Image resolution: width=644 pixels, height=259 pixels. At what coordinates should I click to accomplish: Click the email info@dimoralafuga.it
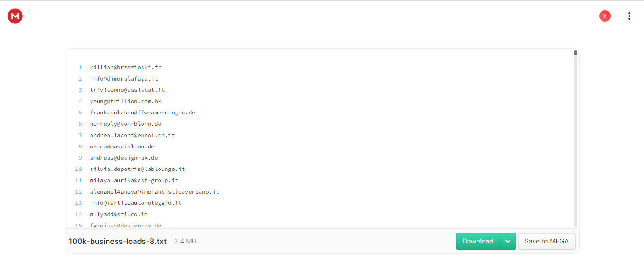pos(124,79)
